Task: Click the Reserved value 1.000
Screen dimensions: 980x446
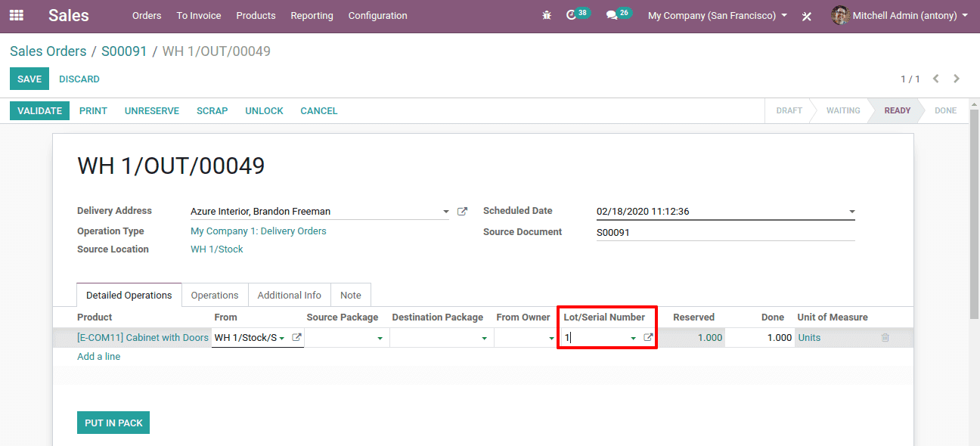Action: click(x=709, y=338)
